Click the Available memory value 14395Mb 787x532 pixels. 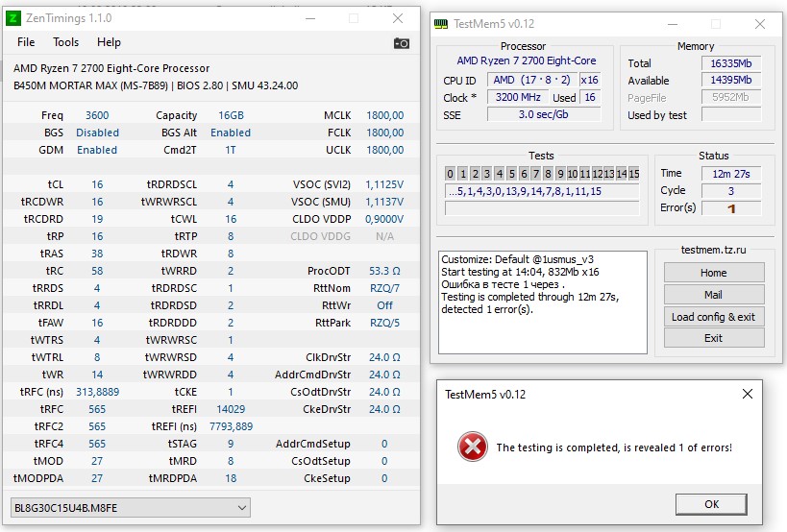[730, 81]
